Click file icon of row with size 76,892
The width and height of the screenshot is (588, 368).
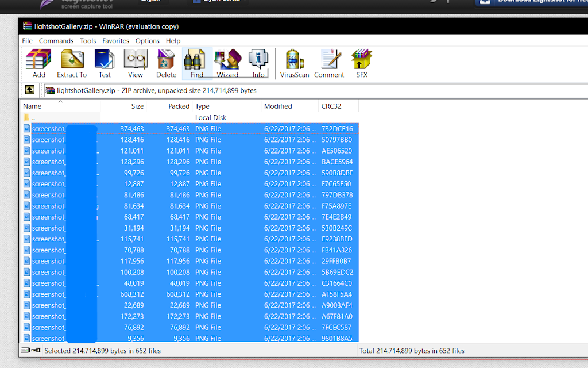click(26, 327)
